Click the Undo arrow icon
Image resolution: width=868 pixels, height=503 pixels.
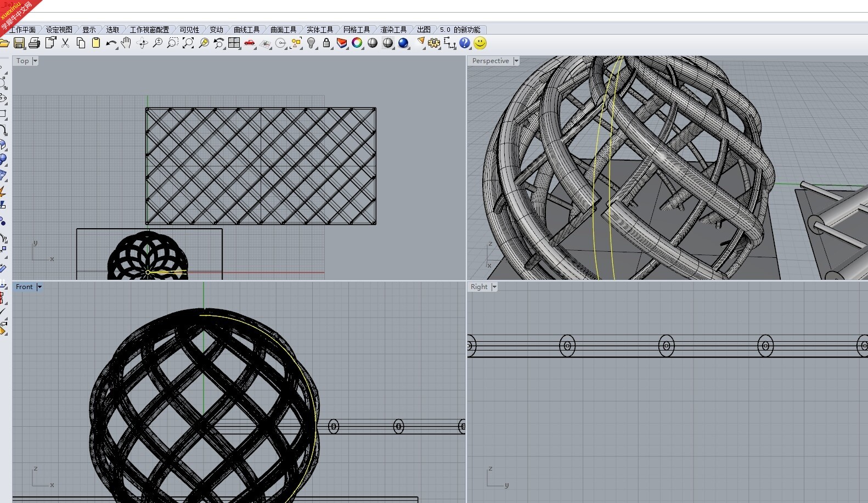coord(111,43)
